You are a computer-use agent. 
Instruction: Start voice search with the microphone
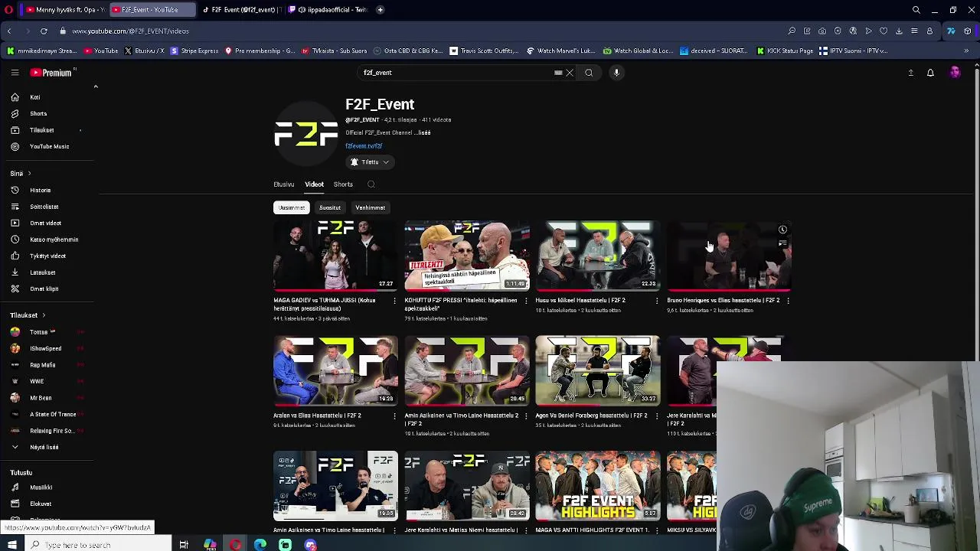point(616,73)
